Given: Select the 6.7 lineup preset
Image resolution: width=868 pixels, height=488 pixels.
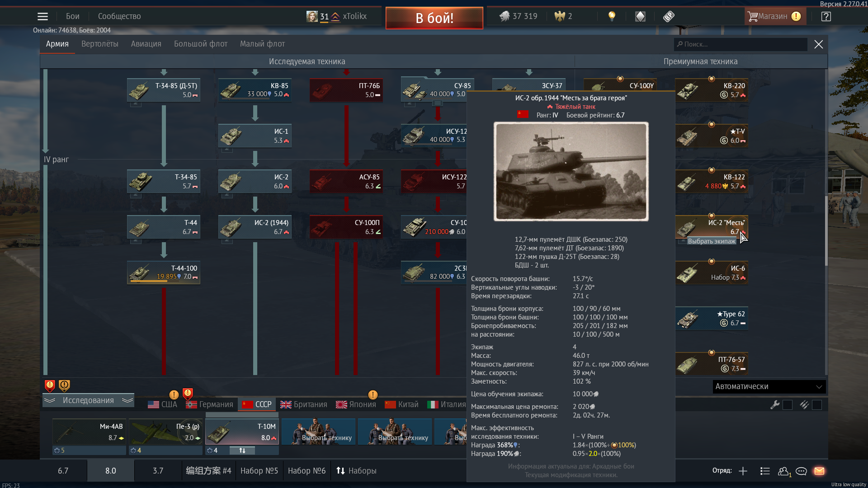Looking at the screenshot, I should (x=63, y=471).
